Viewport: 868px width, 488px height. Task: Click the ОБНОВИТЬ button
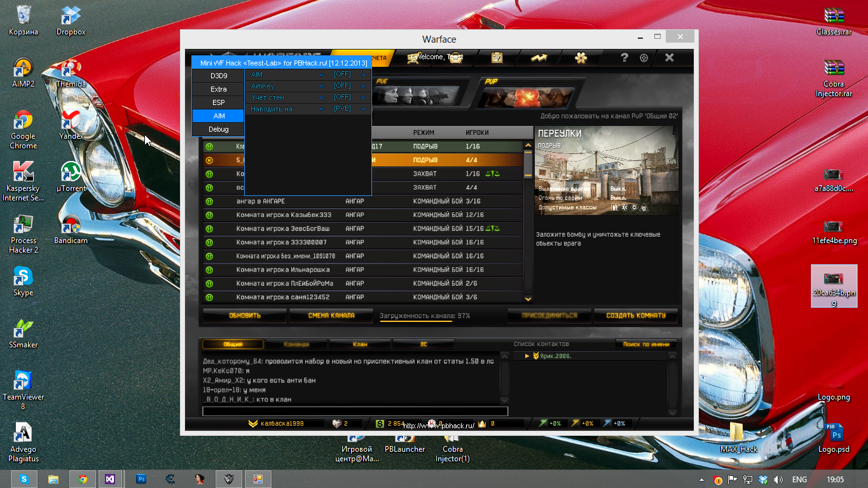pyautogui.click(x=245, y=316)
